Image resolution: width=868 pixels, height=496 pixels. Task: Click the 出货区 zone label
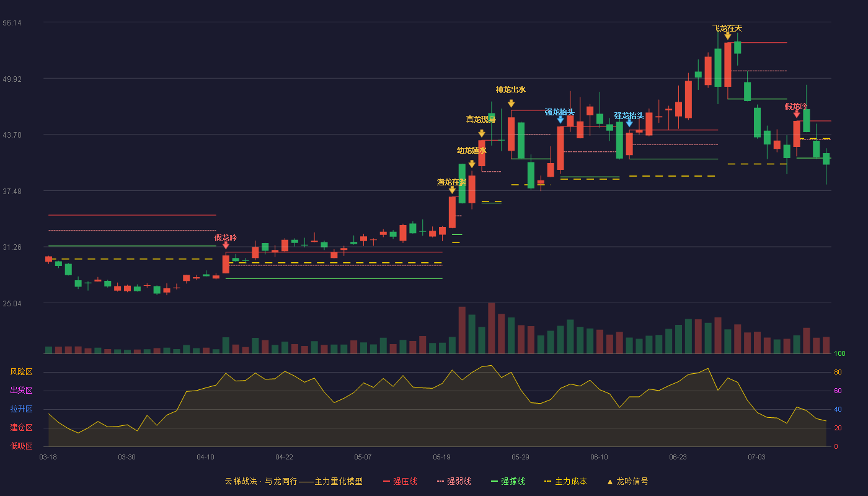point(22,390)
